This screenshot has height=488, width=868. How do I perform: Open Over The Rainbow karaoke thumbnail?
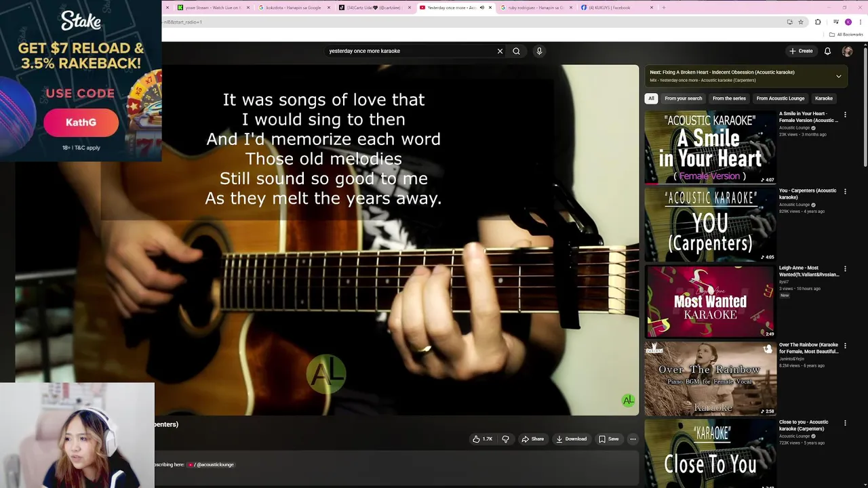[x=710, y=378]
